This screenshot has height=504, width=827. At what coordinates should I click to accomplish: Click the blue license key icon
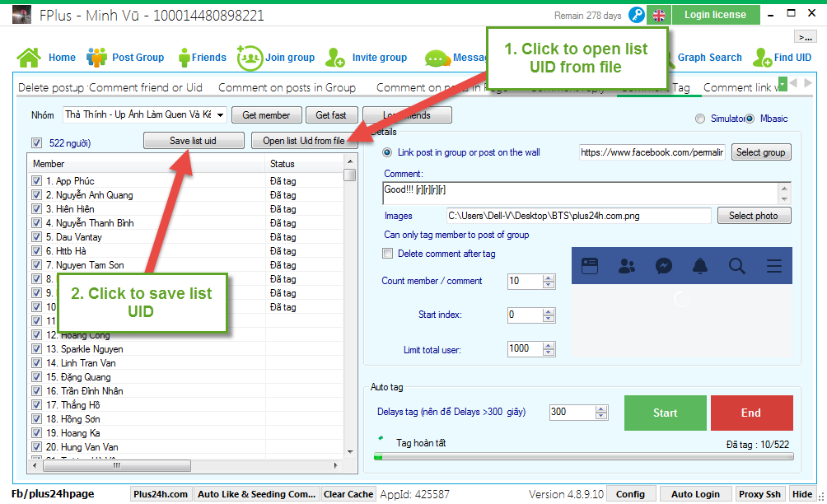coord(637,15)
